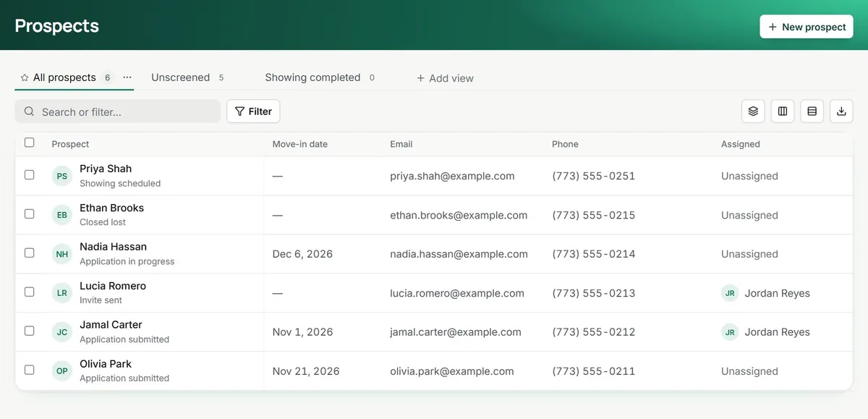Click the Assigned column header
The width and height of the screenshot is (868, 419).
(x=741, y=144)
